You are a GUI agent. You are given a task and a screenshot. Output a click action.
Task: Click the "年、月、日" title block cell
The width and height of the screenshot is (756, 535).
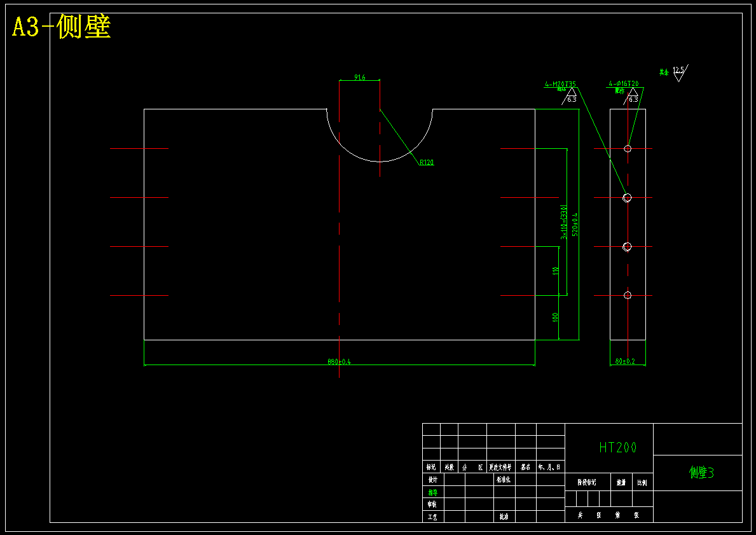point(550,468)
